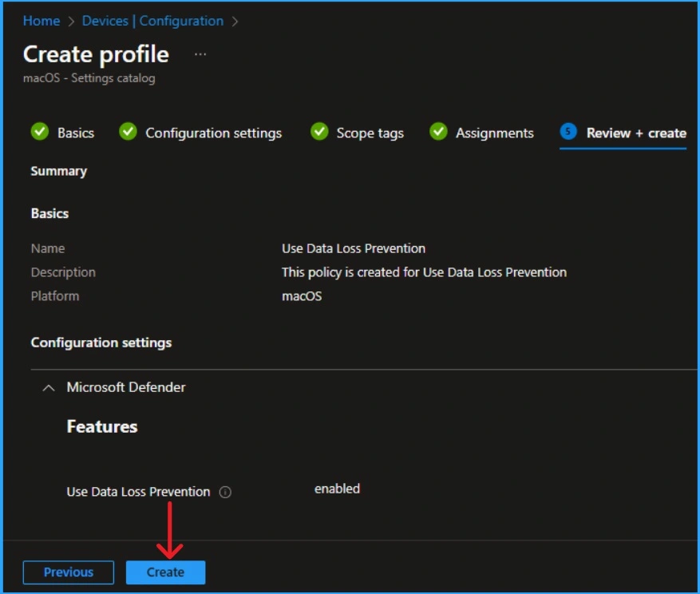This screenshot has height=594, width=700.
Task: Click the checkmark beside Scope tags
Action: click(x=319, y=131)
